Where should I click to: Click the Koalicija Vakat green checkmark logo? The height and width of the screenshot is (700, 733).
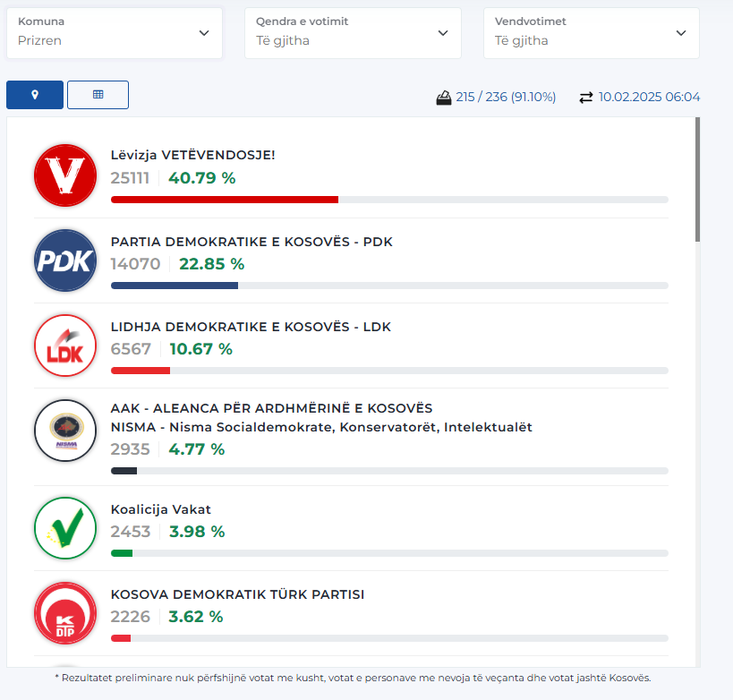[x=65, y=528]
